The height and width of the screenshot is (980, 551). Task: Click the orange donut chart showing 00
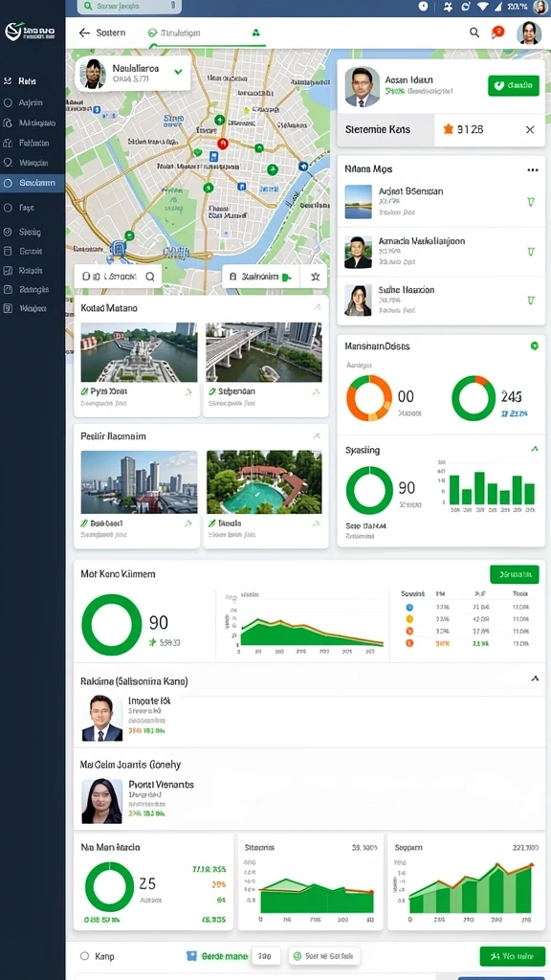tap(369, 398)
